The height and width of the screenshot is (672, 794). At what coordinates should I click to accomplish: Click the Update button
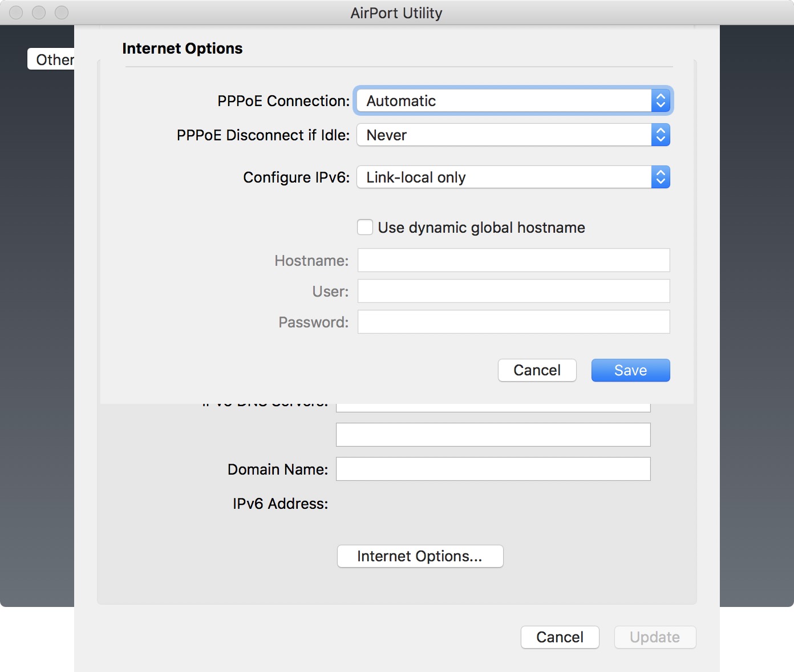click(655, 637)
